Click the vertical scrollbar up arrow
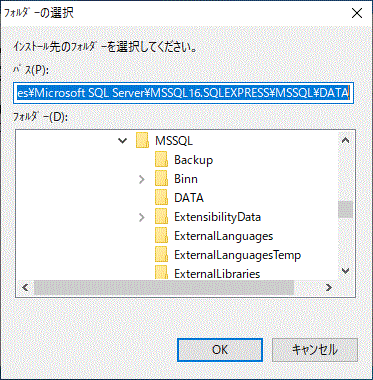The width and height of the screenshot is (373, 380). tap(345, 140)
